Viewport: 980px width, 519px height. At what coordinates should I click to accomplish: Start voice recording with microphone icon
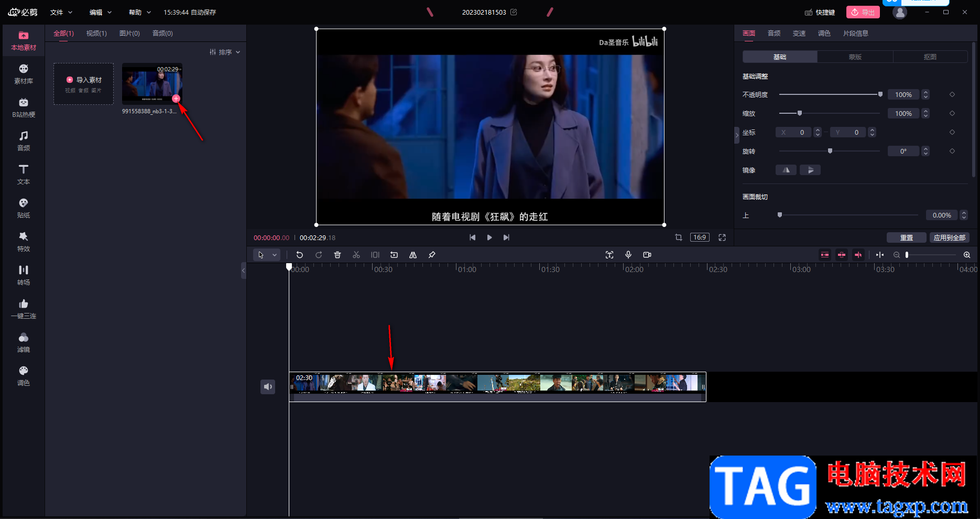tap(628, 255)
